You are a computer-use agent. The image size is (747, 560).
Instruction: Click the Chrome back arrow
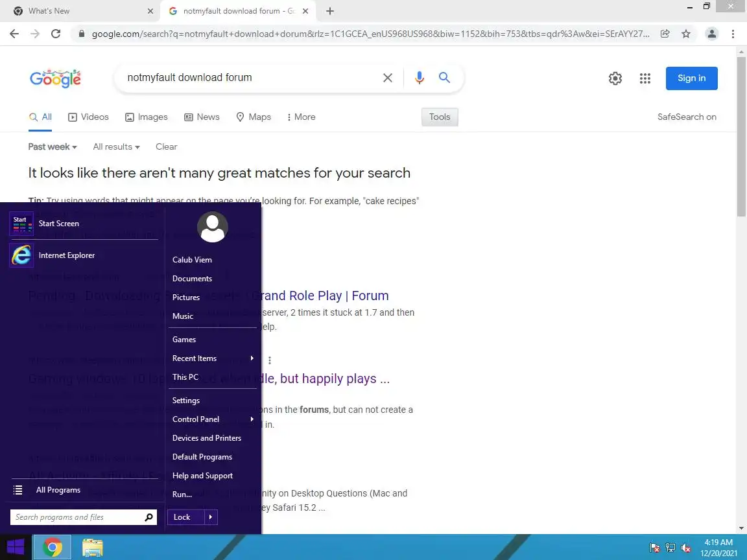14,34
